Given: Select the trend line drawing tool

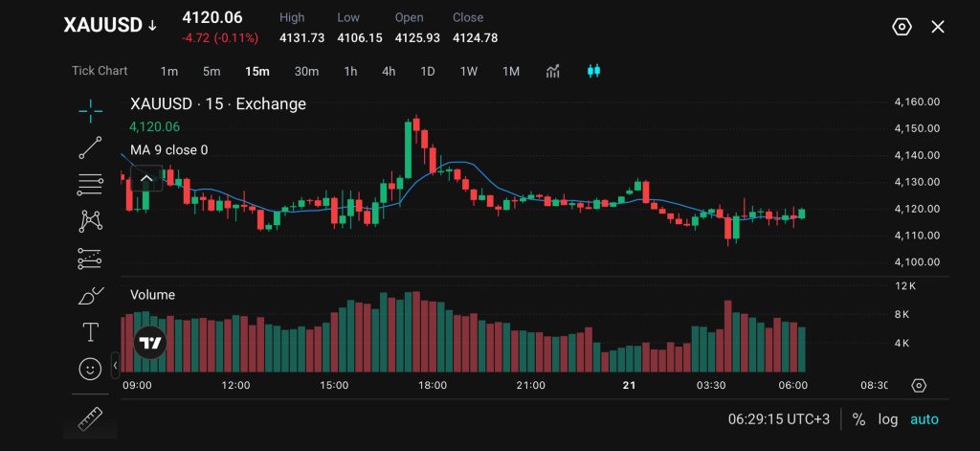Looking at the screenshot, I should 91,147.
